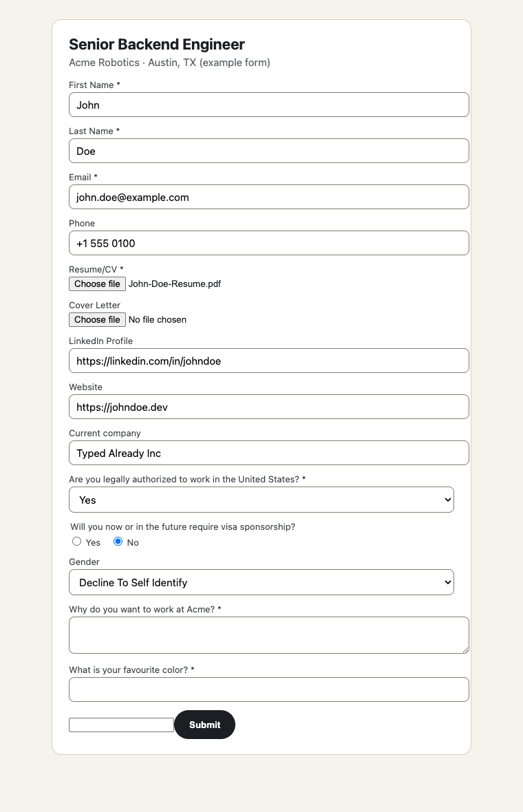Screen dimensions: 523x812
Task: Click the First Name input field
Action: 269,105
